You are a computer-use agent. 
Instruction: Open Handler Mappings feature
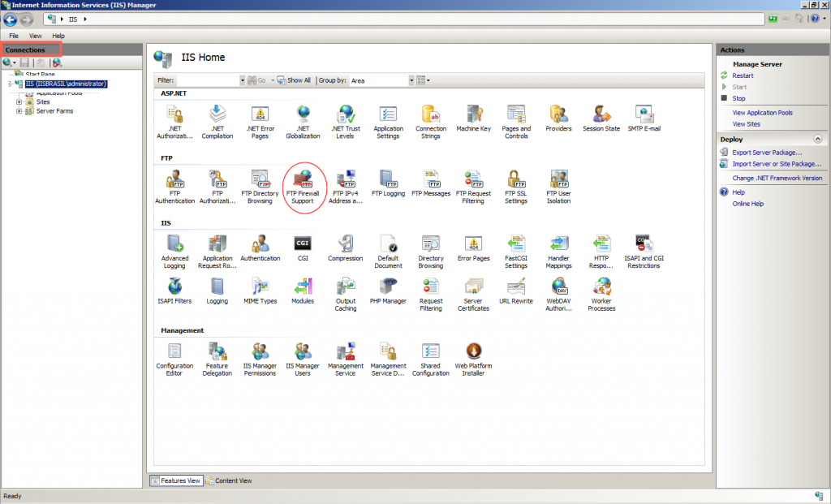click(x=558, y=252)
